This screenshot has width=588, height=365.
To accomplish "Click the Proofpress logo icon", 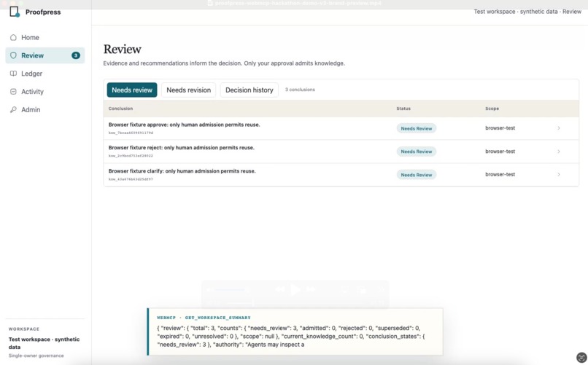I will [15, 12].
